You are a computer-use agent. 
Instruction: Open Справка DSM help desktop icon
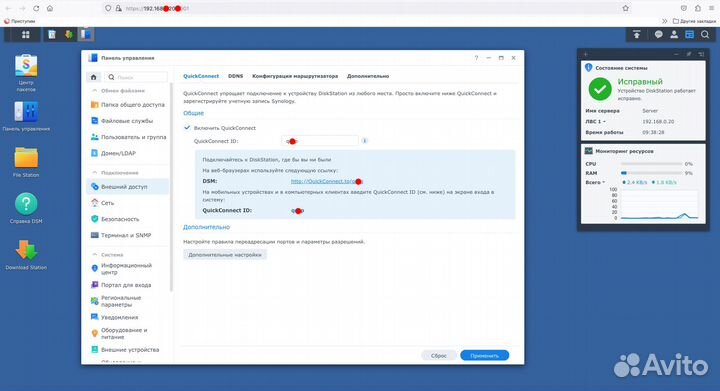(26, 208)
